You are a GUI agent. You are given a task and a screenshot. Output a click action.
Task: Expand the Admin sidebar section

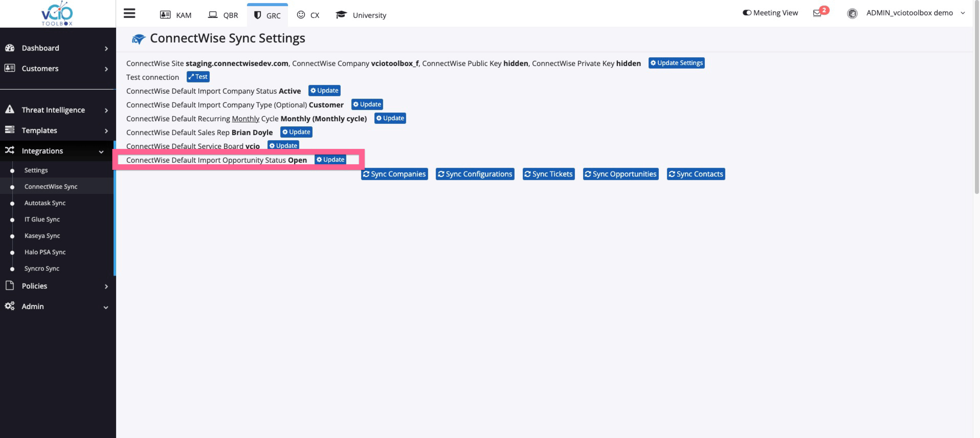coord(106,307)
